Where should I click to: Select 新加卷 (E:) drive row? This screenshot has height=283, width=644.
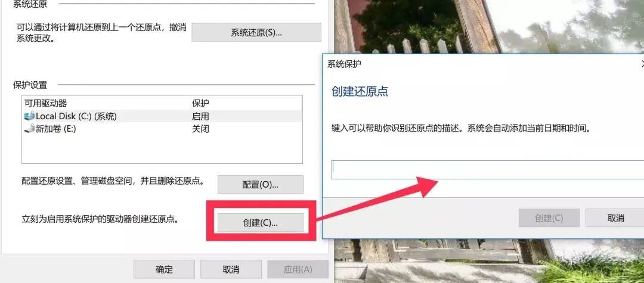click(162, 129)
